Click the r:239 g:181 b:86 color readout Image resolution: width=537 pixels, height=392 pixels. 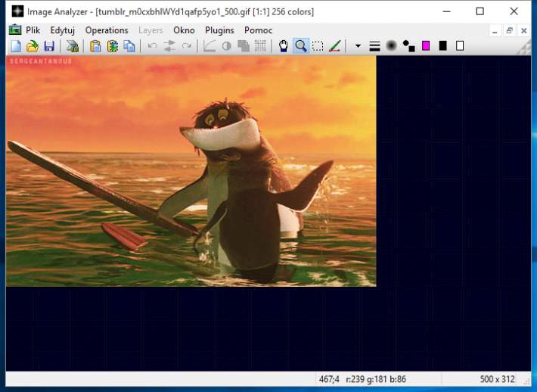376,379
